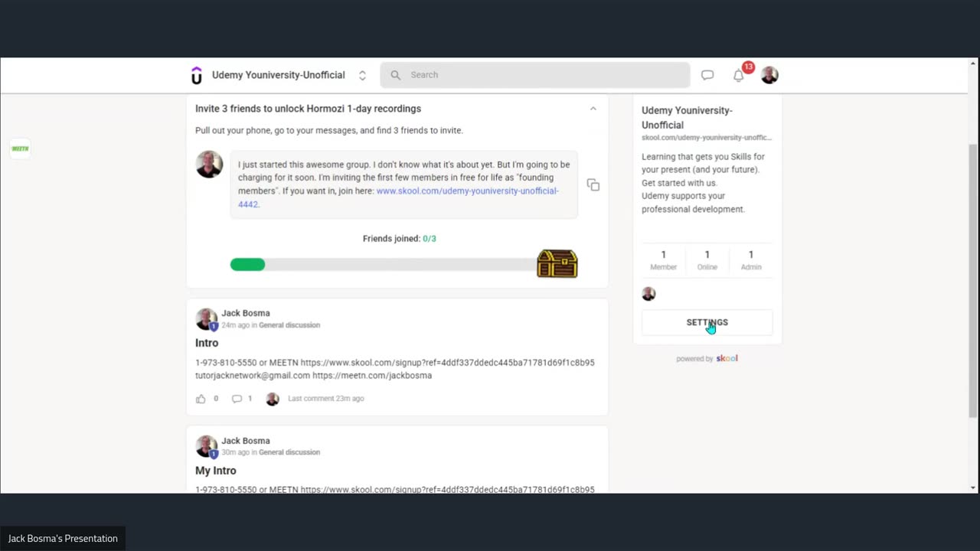Viewport: 980px width, 551px height.
Task: Open the 1 Member count
Action: point(663,260)
